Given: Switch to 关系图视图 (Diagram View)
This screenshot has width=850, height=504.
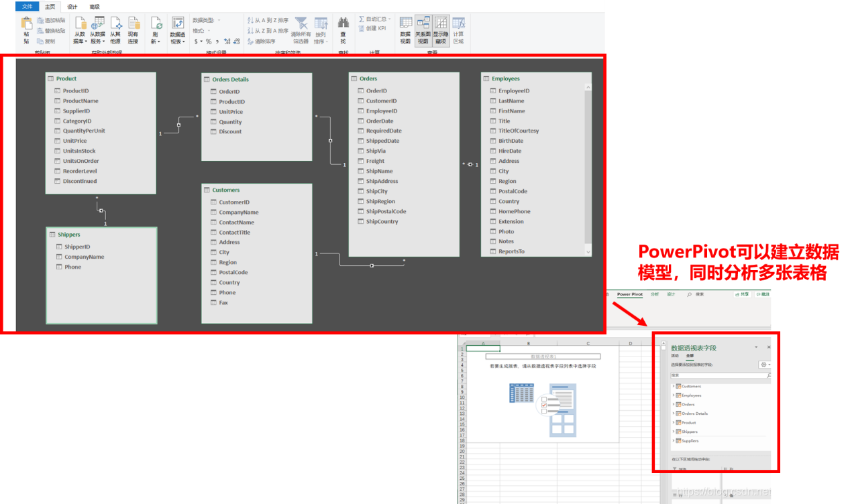Looking at the screenshot, I should (x=423, y=30).
